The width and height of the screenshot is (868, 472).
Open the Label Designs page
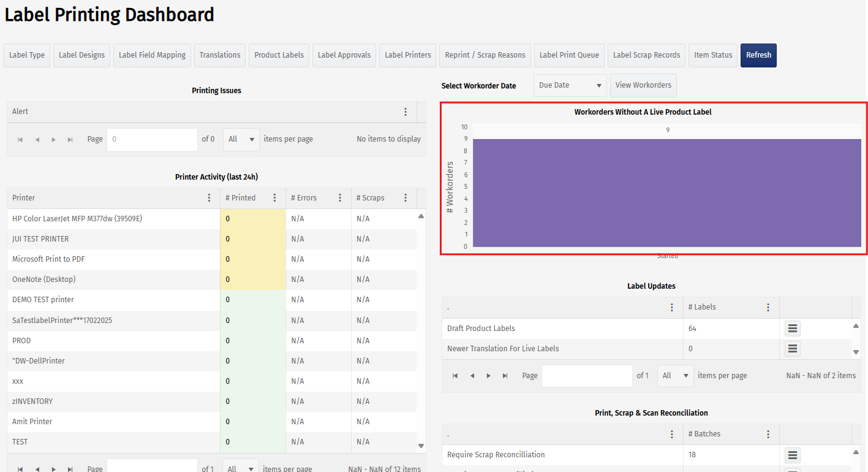coord(82,55)
